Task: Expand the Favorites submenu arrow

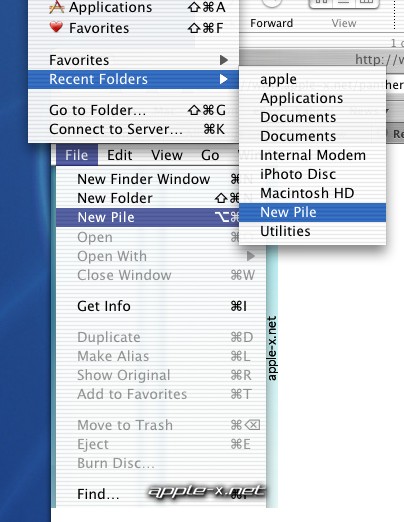Action: [224, 60]
